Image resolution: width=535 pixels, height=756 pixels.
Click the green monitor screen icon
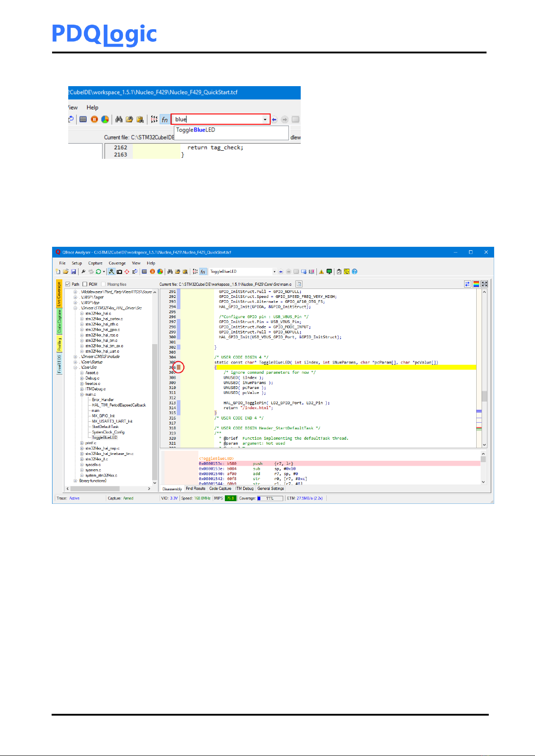(329, 271)
